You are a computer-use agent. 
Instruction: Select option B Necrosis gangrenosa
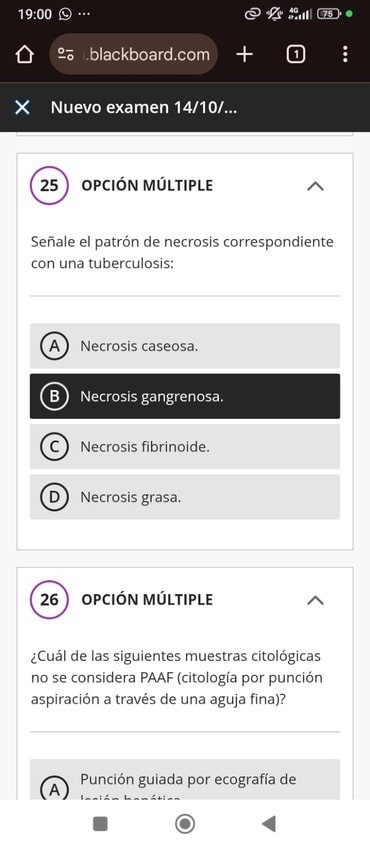pyautogui.click(x=185, y=396)
